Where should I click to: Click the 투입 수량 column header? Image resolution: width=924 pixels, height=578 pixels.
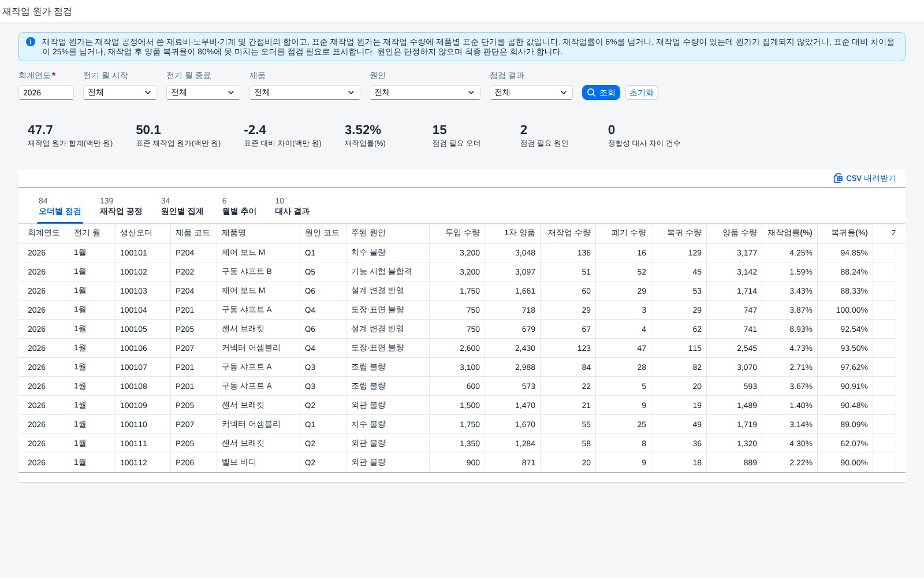click(x=457, y=233)
